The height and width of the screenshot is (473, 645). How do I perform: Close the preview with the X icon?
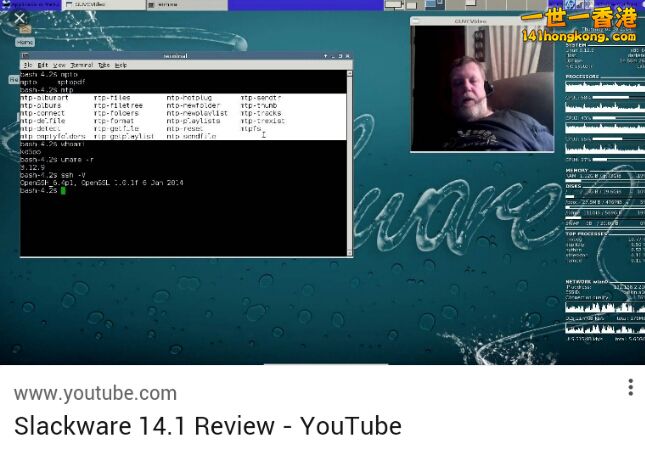pyautogui.click(x=19, y=18)
